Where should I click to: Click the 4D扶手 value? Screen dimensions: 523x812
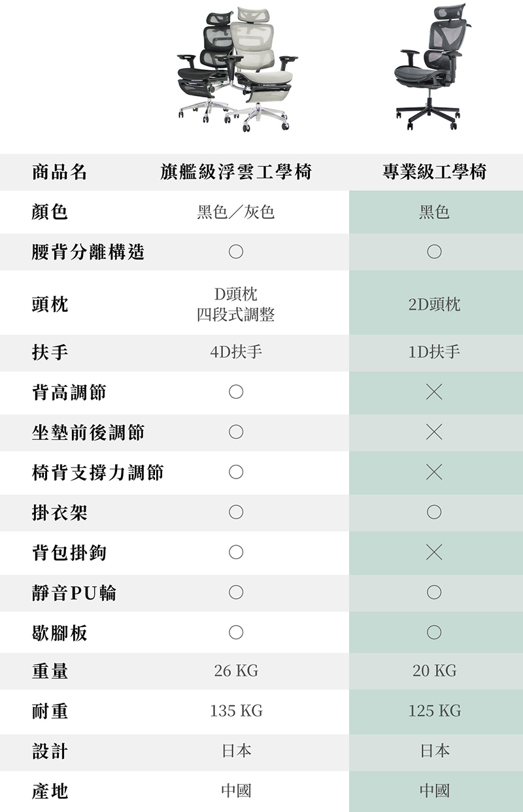(x=236, y=352)
